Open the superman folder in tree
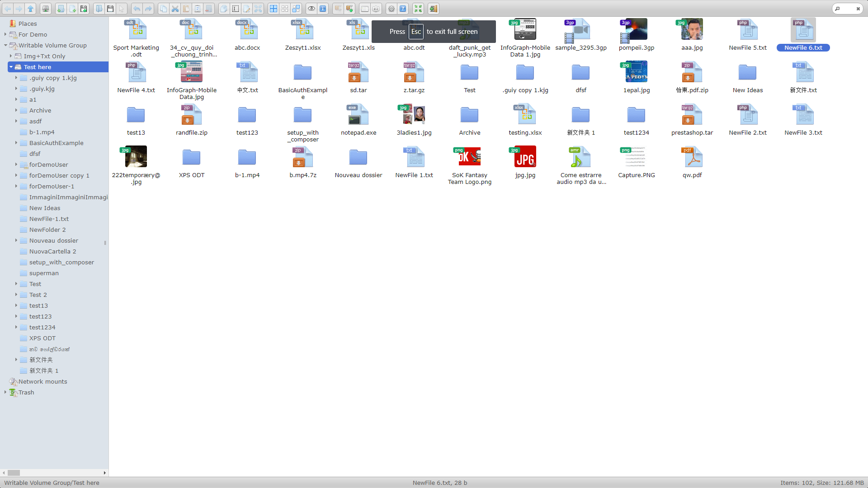This screenshot has width=868, height=488. click(x=44, y=273)
